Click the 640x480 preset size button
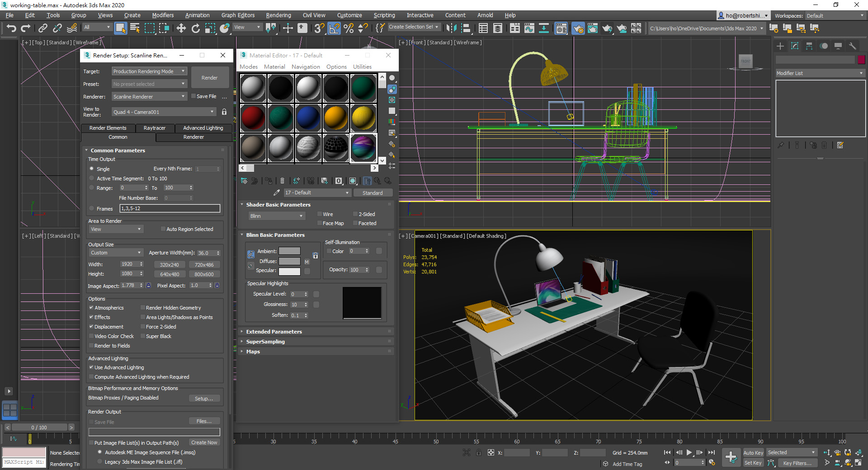 pos(170,274)
